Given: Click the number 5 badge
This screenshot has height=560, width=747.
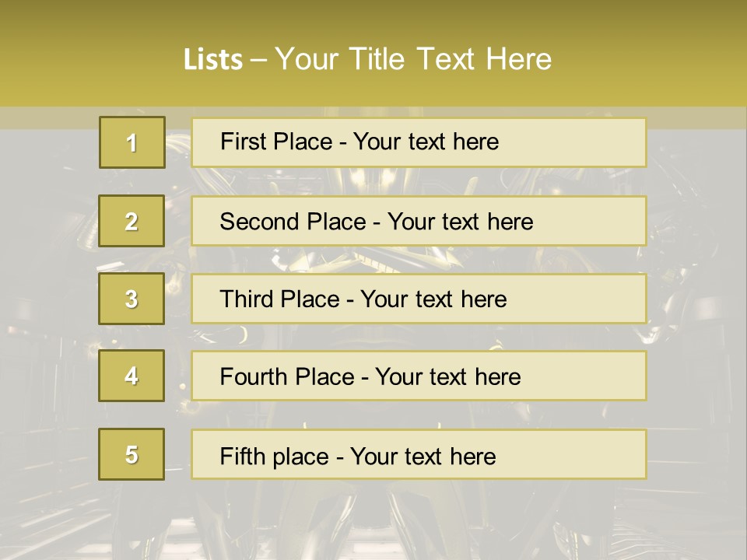Looking at the screenshot, I should click(x=132, y=454).
